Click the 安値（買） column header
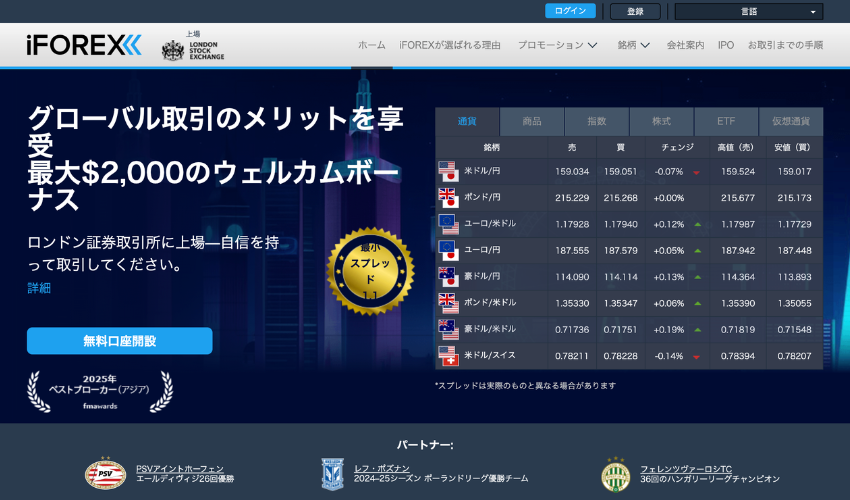The image size is (850, 500). [x=793, y=148]
